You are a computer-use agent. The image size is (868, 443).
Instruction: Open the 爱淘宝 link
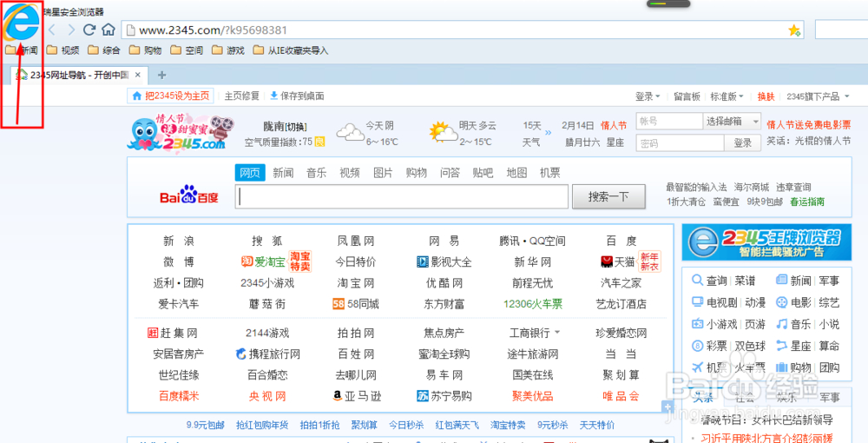click(x=264, y=262)
